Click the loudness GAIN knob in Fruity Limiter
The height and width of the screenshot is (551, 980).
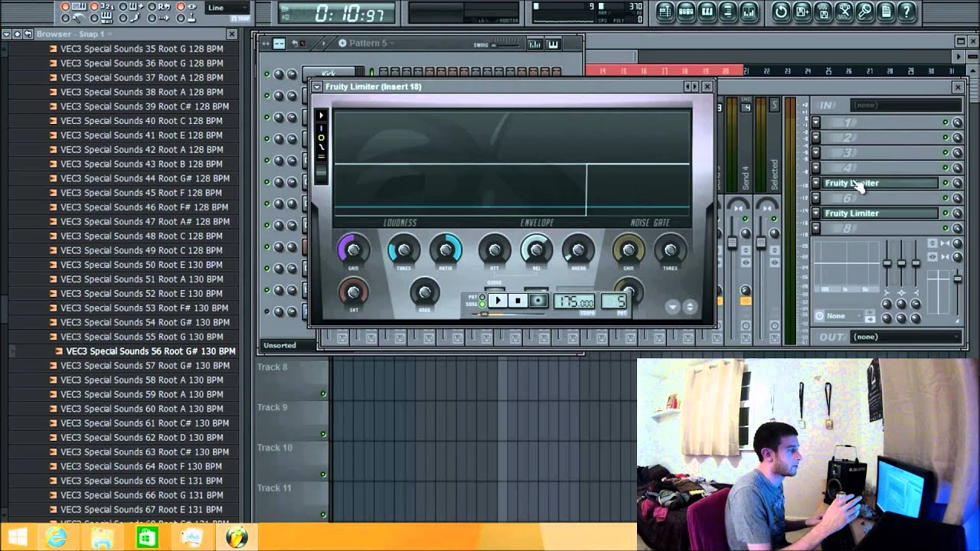(x=353, y=250)
